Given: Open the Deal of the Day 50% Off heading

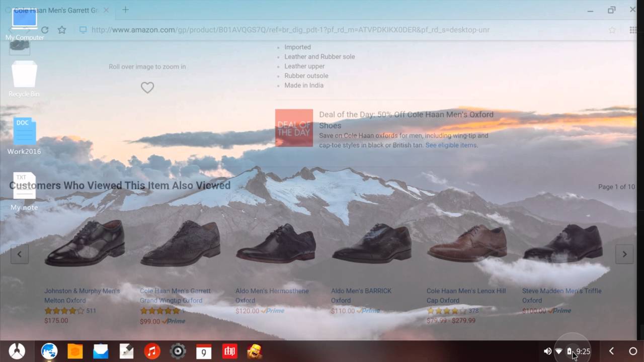Looking at the screenshot, I should [406, 120].
